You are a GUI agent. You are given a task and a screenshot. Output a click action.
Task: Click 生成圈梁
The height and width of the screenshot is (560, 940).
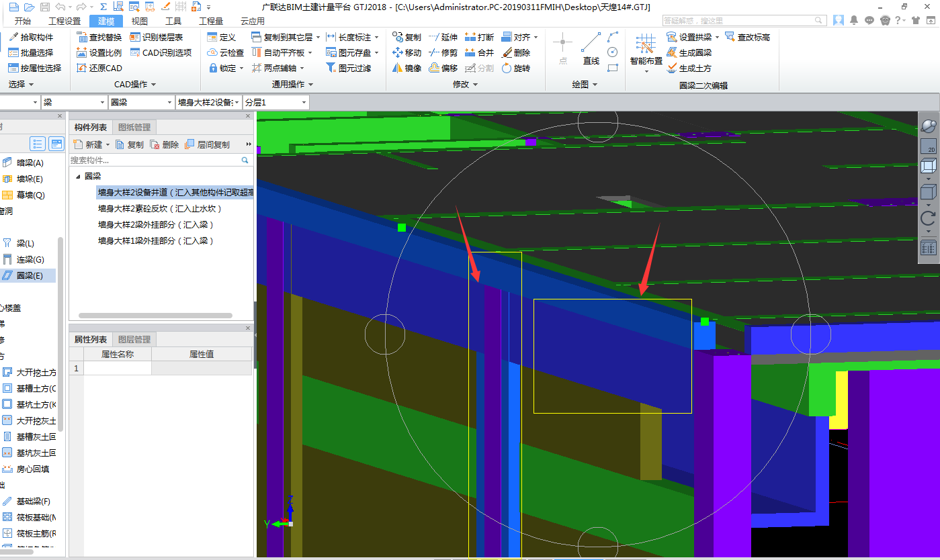click(x=689, y=52)
